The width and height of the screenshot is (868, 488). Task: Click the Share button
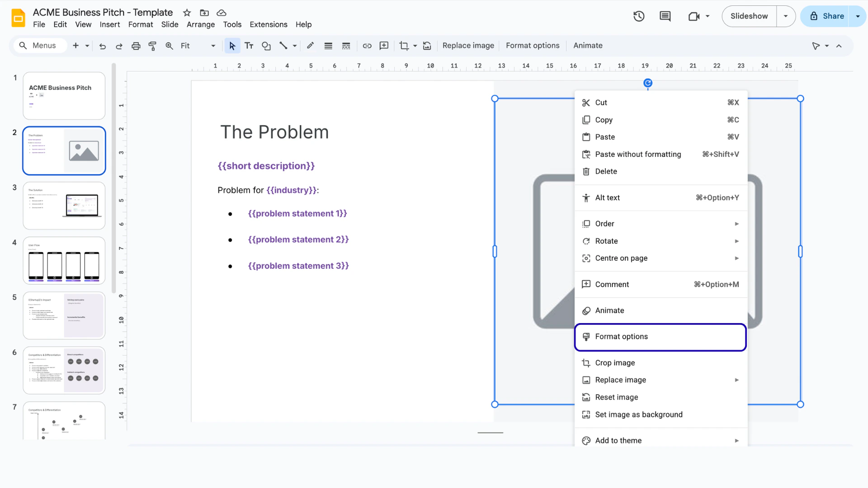[832, 16]
